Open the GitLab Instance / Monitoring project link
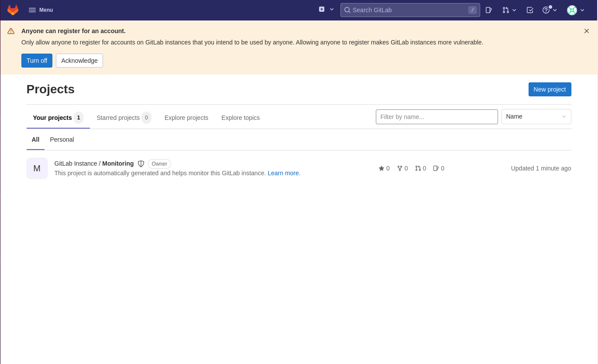Screen dimensions: 598x364 [94, 163]
